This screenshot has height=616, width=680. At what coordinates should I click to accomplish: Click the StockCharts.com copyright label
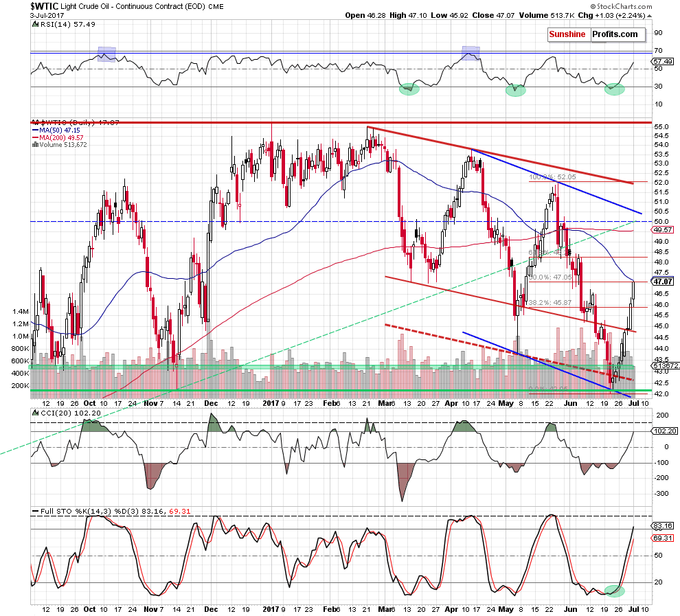[621, 6]
